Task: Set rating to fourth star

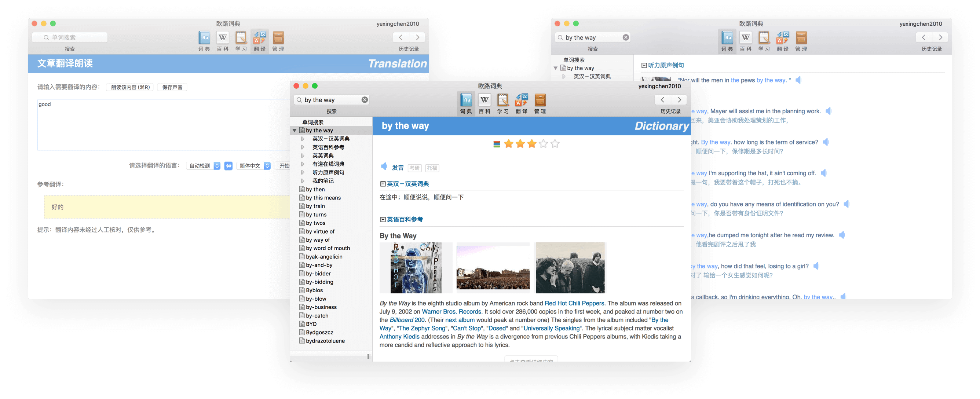Action: coord(543,144)
